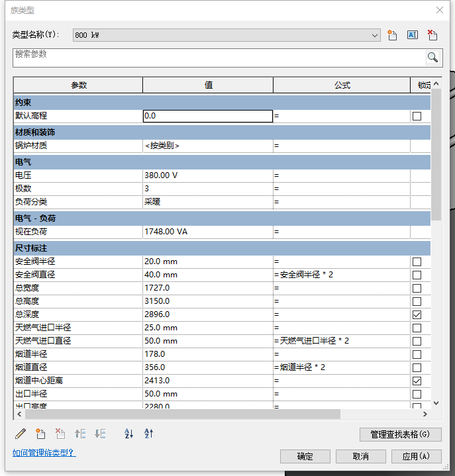
Task: Click the 公式 column header
Action: [x=342, y=85]
